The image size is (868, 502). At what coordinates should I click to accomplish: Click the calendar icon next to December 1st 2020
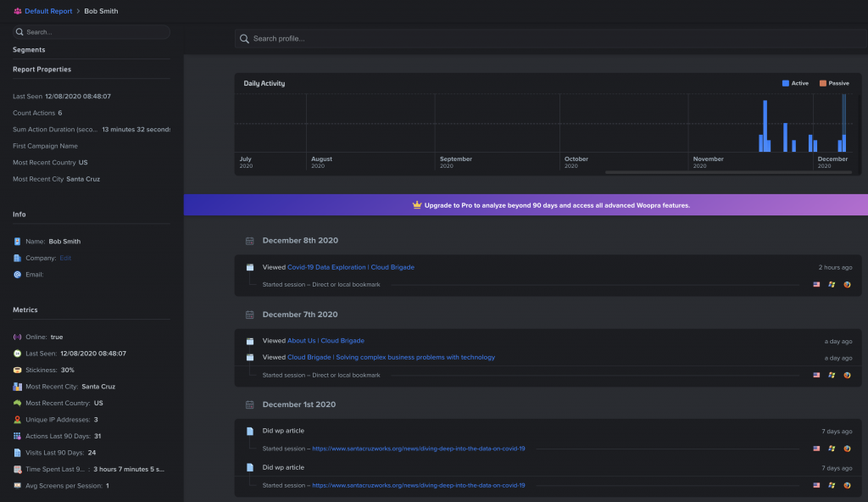coord(250,405)
